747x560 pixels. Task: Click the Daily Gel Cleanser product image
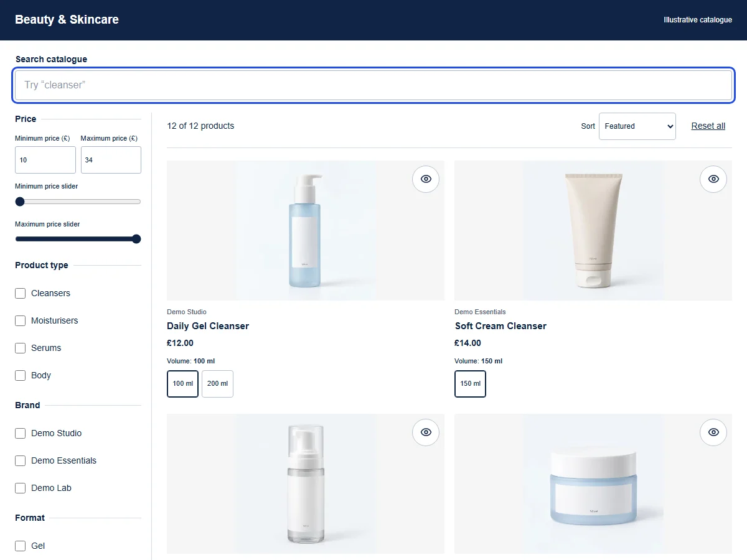point(306,231)
